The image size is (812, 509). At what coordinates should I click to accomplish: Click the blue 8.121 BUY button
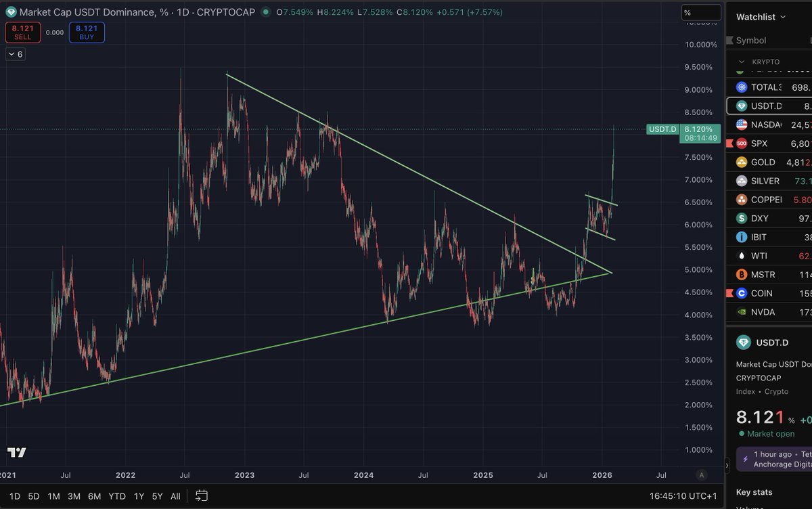pyautogui.click(x=87, y=32)
